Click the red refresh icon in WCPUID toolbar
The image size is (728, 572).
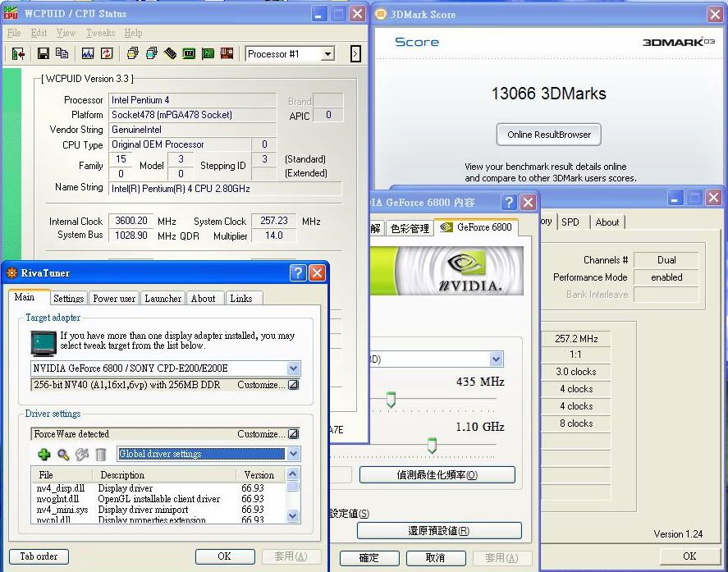pyautogui.click(x=107, y=54)
